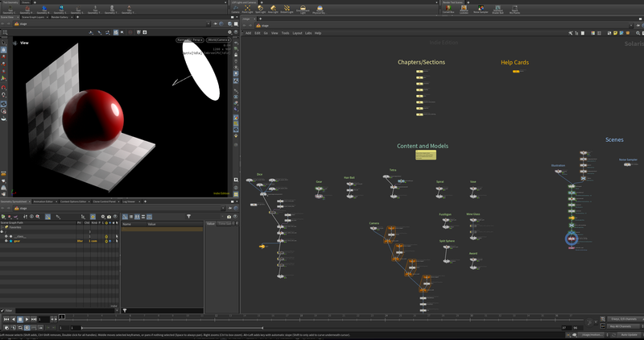This screenshot has width=644, height=340.
Task: Open the Tools menu in network editor
Action: [x=285, y=33]
